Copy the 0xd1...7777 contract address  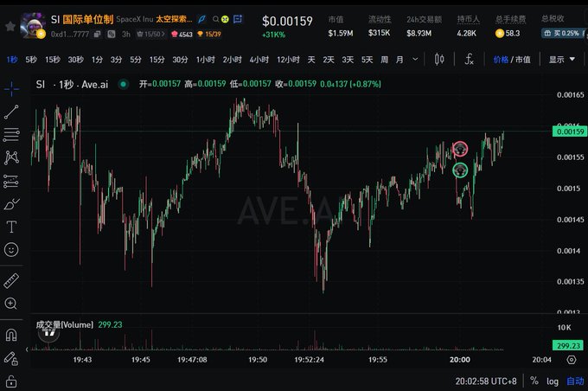click(x=98, y=34)
